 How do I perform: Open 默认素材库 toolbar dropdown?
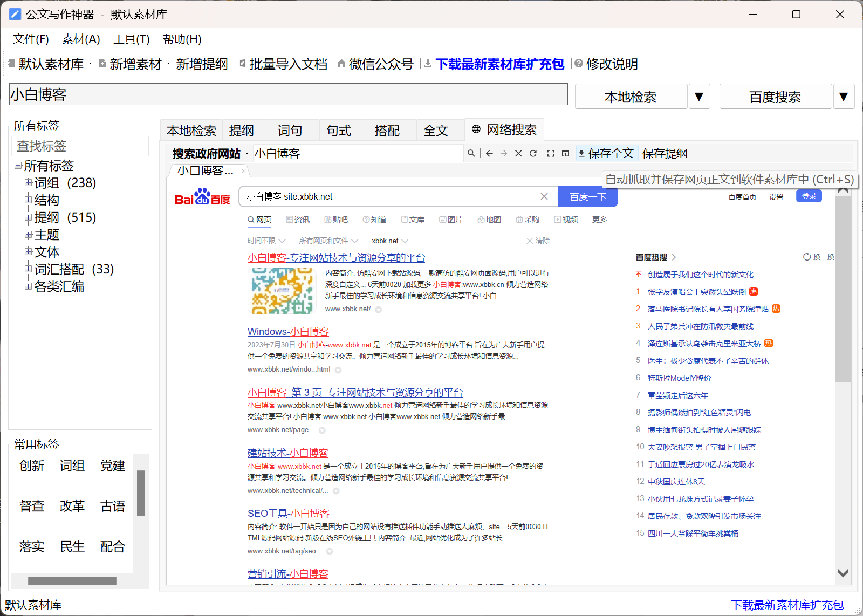click(90, 64)
